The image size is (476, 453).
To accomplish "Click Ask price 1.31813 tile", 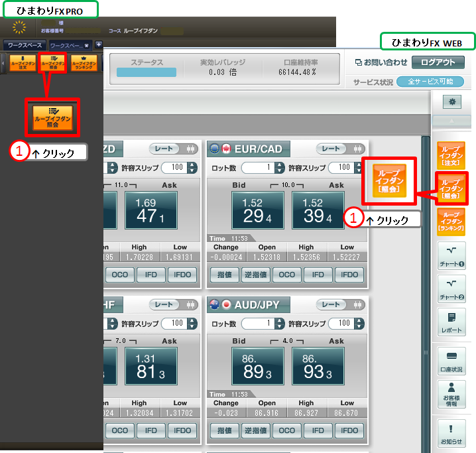I will tap(151, 366).
